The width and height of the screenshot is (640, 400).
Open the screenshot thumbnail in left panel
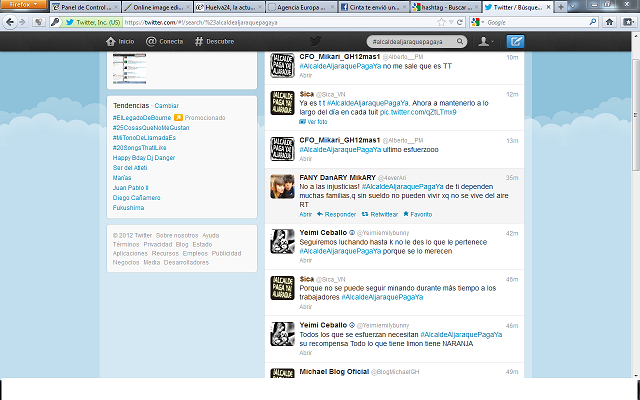[x=129, y=68]
